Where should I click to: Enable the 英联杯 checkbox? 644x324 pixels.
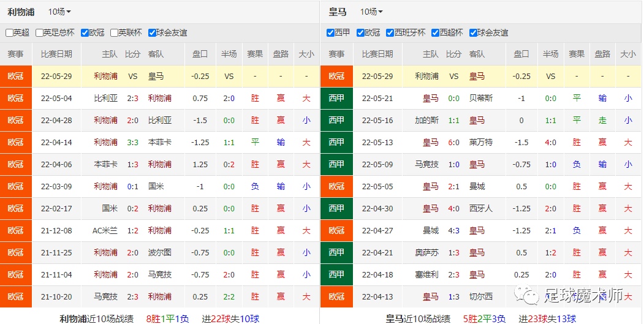pos(115,33)
